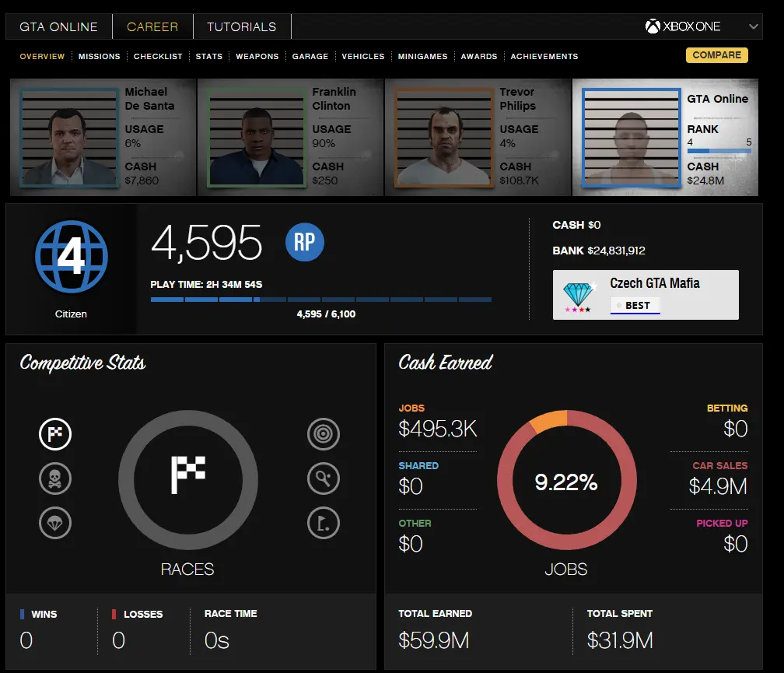Select the tennis racket stats icon
Screen dimensions: 784x673
(x=324, y=479)
